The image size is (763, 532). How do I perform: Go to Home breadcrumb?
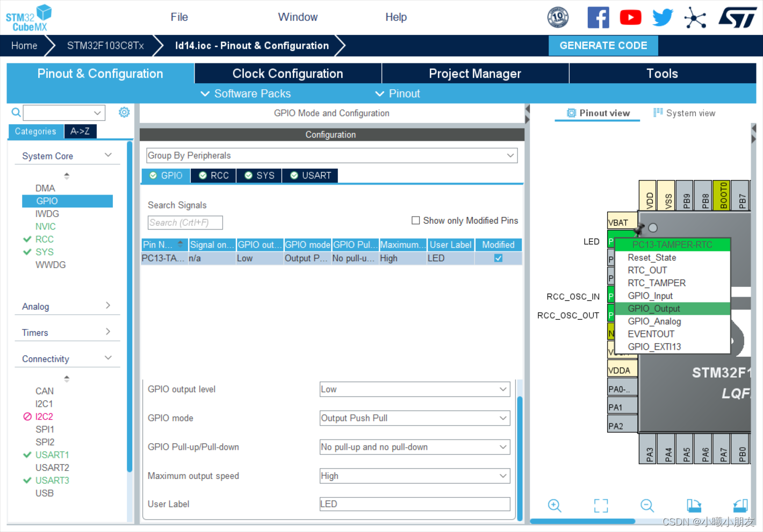pyautogui.click(x=24, y=46)
